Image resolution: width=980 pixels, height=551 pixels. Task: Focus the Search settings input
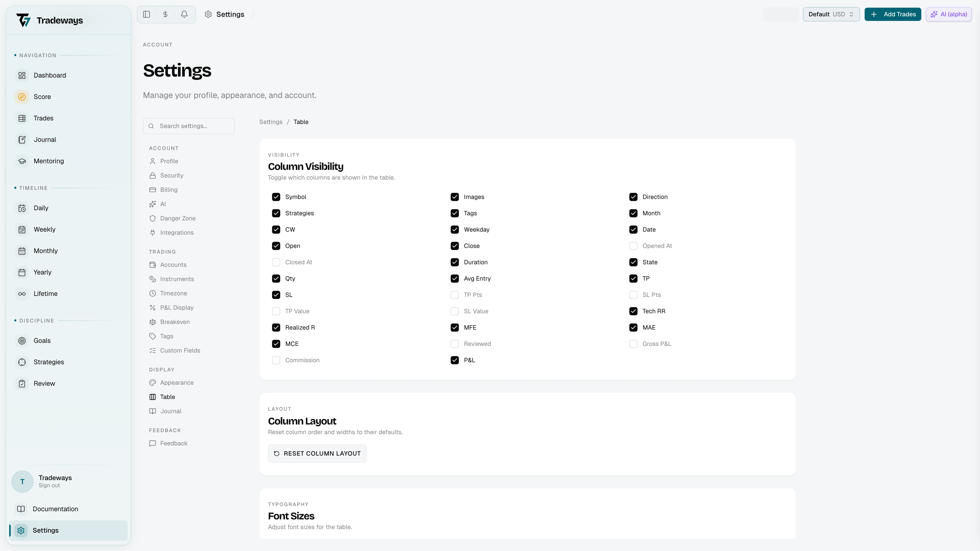tap(189, 126)
